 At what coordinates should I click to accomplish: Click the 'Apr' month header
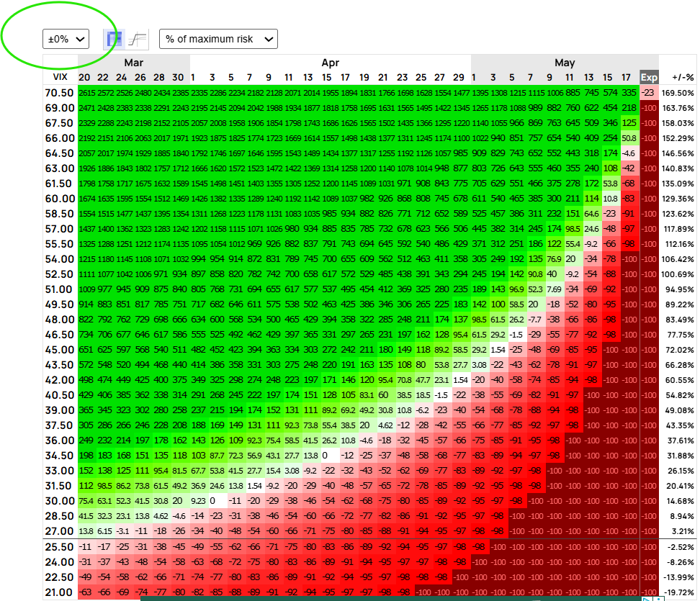331,63
